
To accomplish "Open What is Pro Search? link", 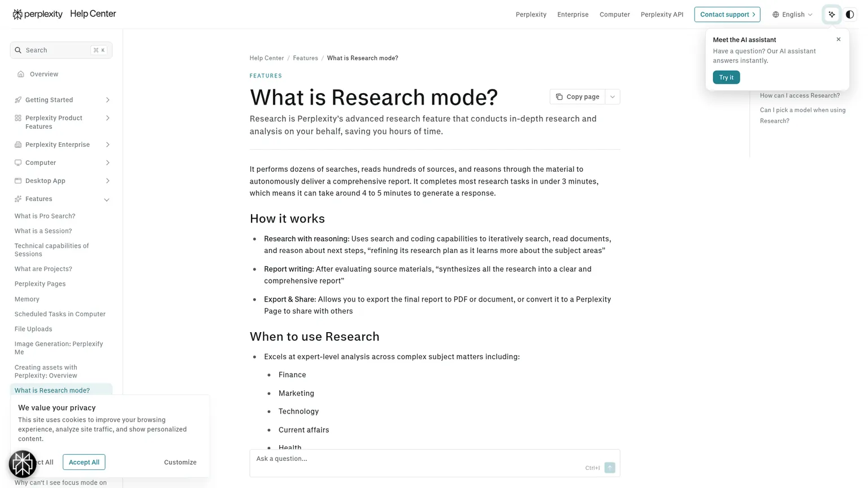I will click(x=45, y=216).
